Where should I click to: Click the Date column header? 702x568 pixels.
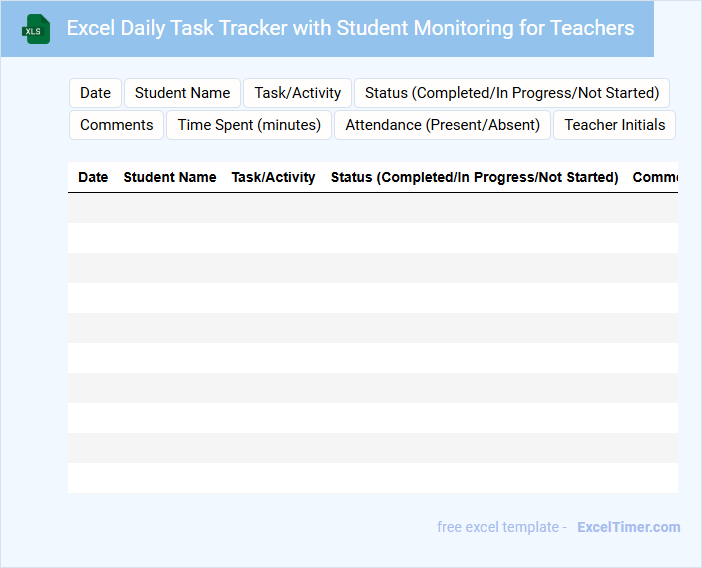(x=93, y=177)
